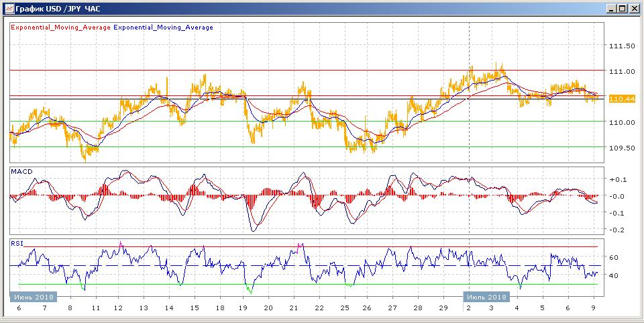Click the MACD indicator label
This screenshot has height=323, width=644.
[x=21, y=171]
